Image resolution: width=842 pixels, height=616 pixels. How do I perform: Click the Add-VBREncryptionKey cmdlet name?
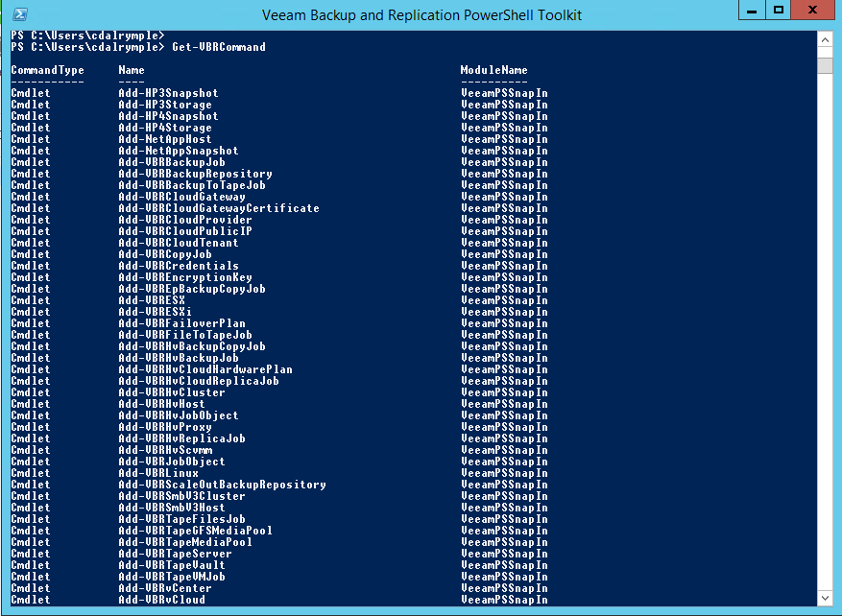click(185, 277)
